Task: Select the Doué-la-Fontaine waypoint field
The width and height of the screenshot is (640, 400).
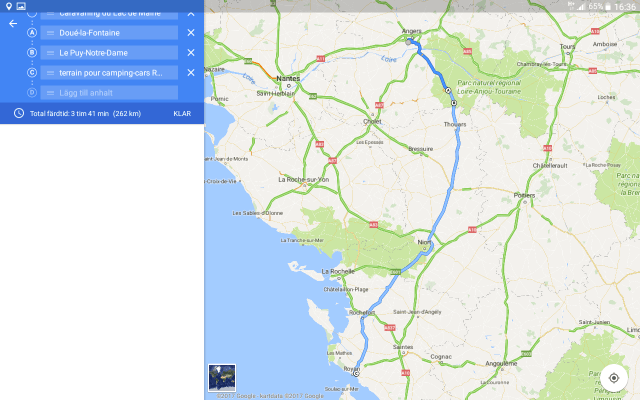Action: pos(109,33)
